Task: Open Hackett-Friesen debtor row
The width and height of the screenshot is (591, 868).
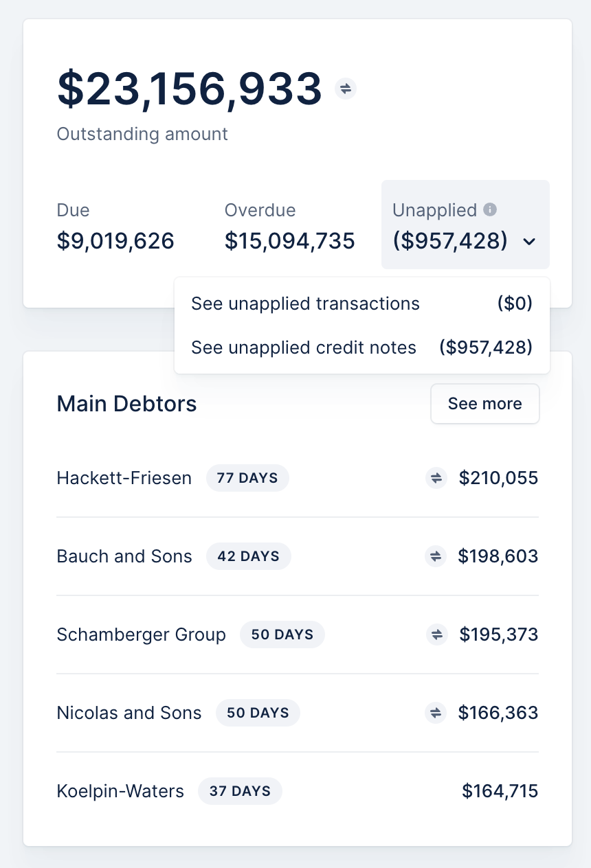Action: tap(298, 478)
